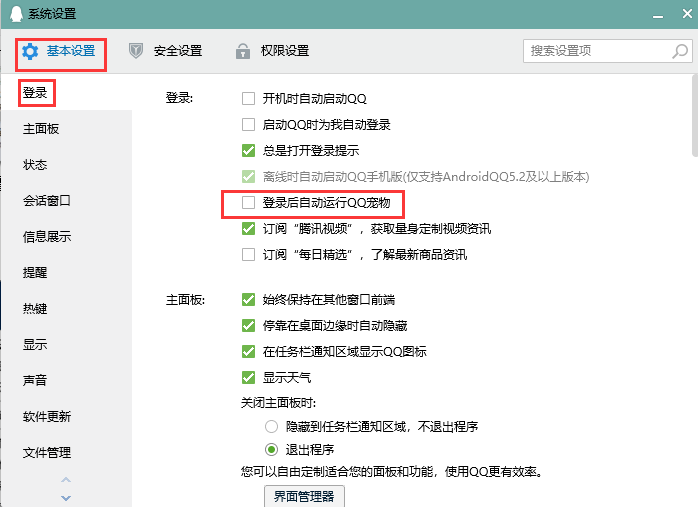
Task: Click the padlock icon of 权限设置
Action: click(243, 51)
